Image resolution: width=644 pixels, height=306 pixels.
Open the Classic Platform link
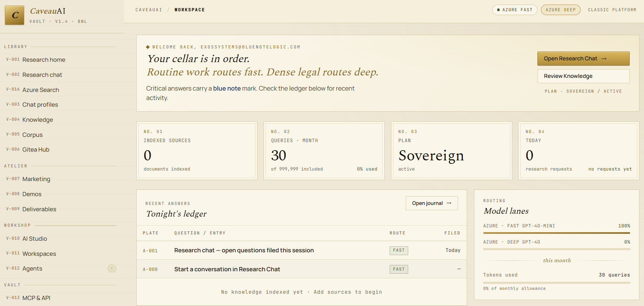(612, 10)
